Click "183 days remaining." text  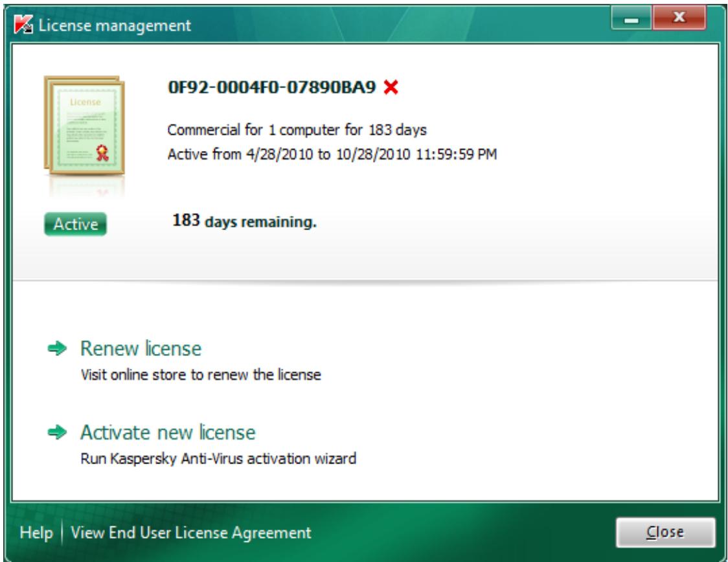coord(244,221)
